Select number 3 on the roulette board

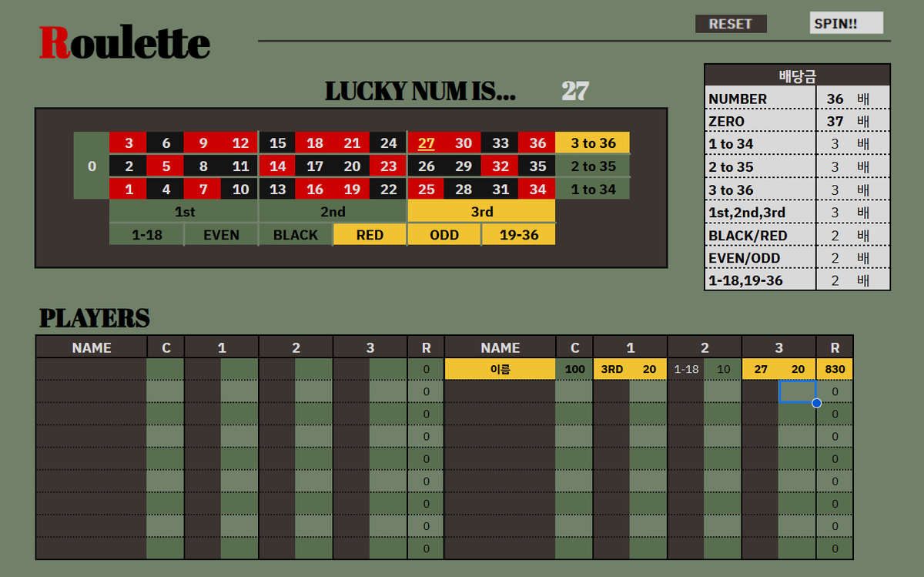coord(129,143)
